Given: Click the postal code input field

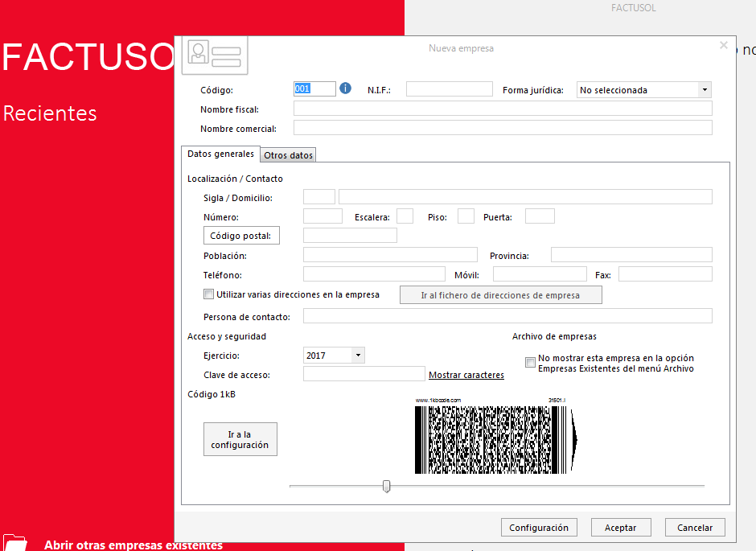Looking at the screenshot, I should point(350,235).
